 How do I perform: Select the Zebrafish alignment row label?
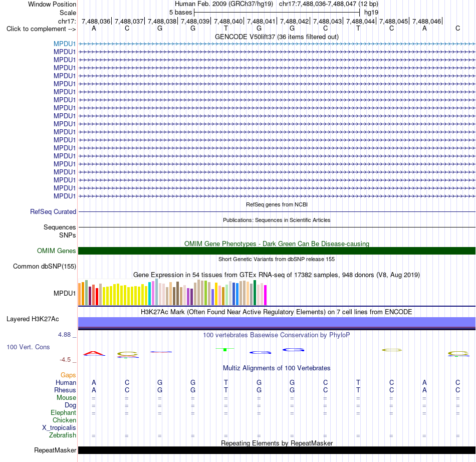coord(62,435)
